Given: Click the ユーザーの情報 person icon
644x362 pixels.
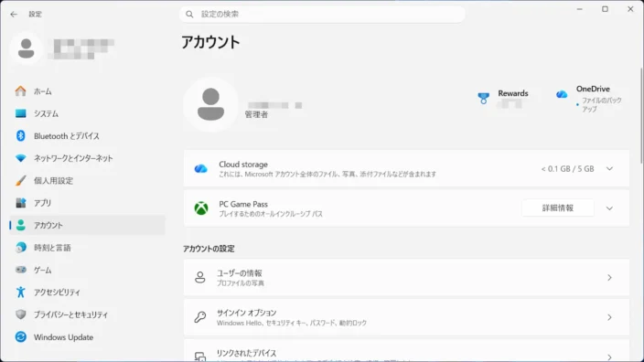Looking at the screenshot, I should 200,278.
